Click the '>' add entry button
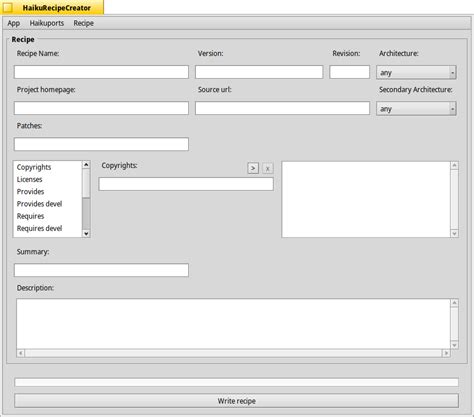The height and width of the screenshot is (417, 474). pyautogui.click(x=253, y=168)
